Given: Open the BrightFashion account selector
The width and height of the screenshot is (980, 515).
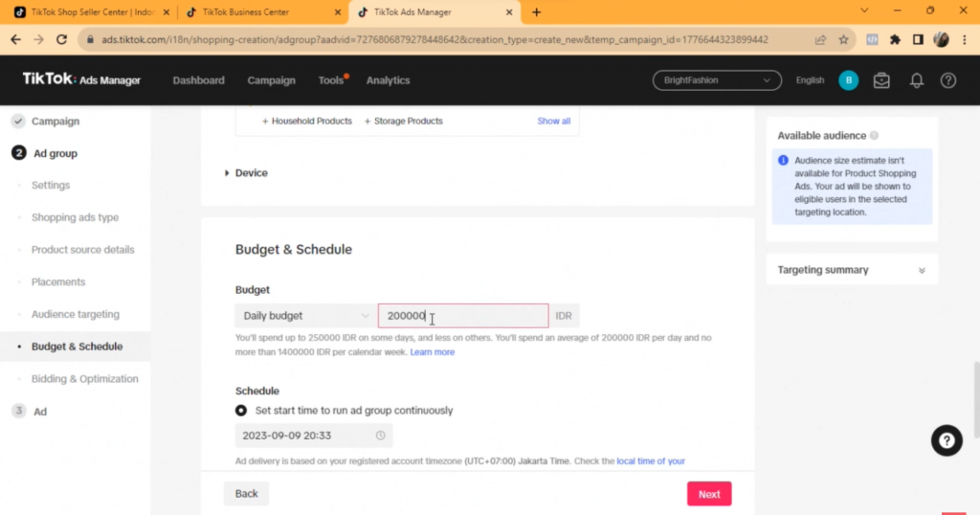Looking at the screenshot, I should coord(717,80).
